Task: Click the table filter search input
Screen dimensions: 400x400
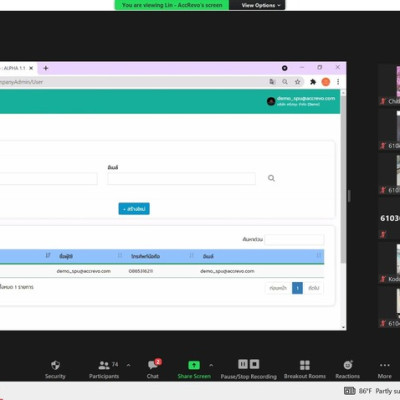Action: [294, 239]
